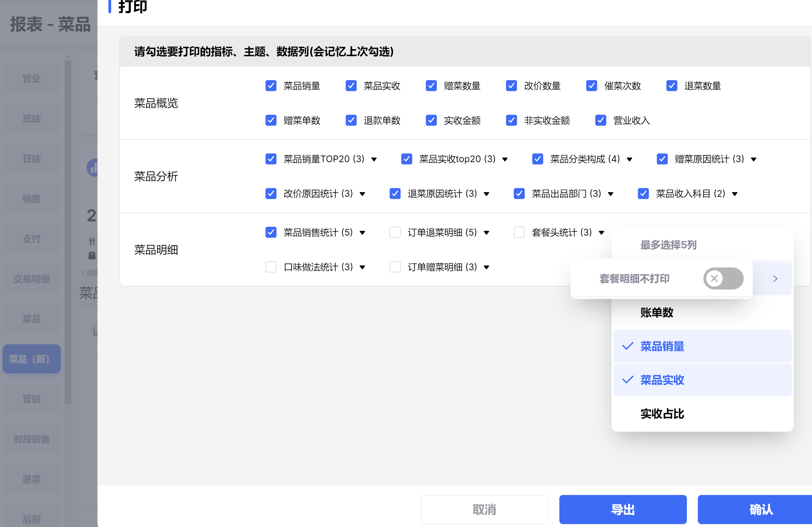Click the blue chart icon behind the dialog
The width and height of the screenshot is (812, 527).
[92, 168]
